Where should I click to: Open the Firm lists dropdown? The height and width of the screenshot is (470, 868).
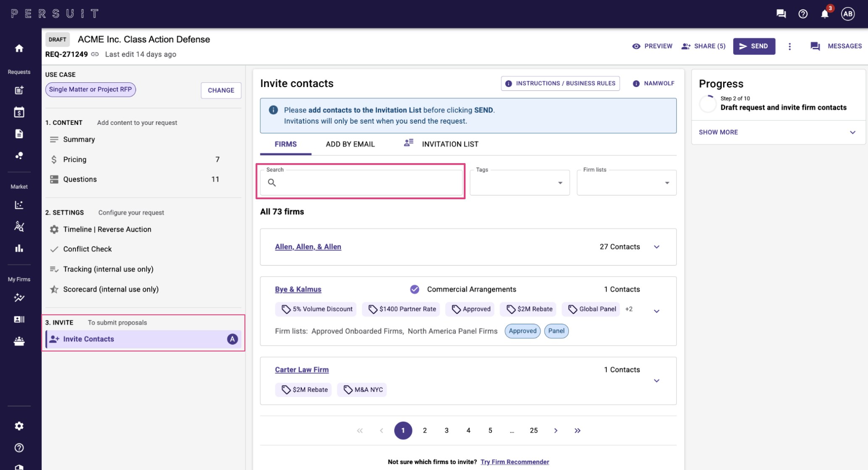coord(626,183)
